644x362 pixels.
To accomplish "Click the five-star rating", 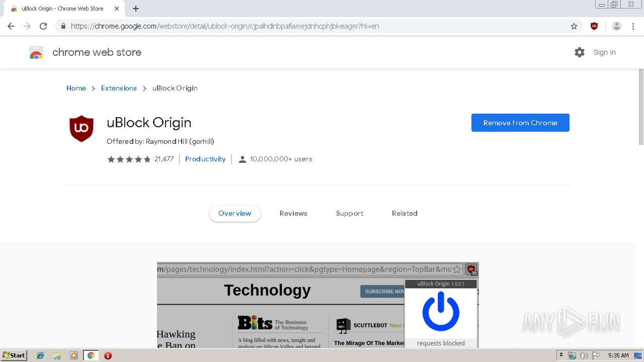I will pos(129,159).
